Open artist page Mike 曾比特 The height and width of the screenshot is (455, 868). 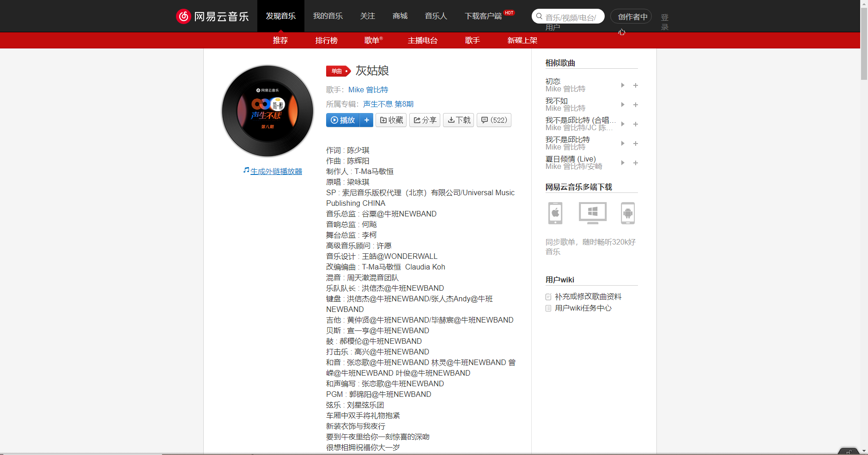(367, 89)
